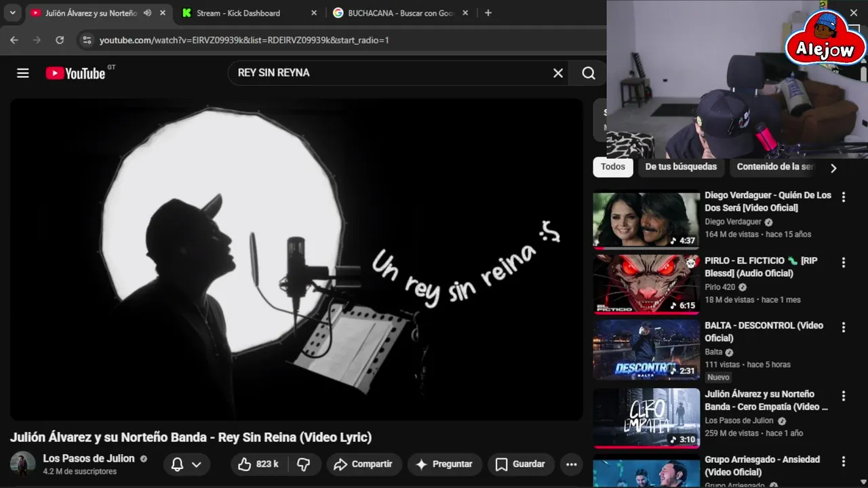The height and width of the screenshot is (488, 868).
Task: Open Cero Empatía video thumbnail
Action: tap(646, 418)
